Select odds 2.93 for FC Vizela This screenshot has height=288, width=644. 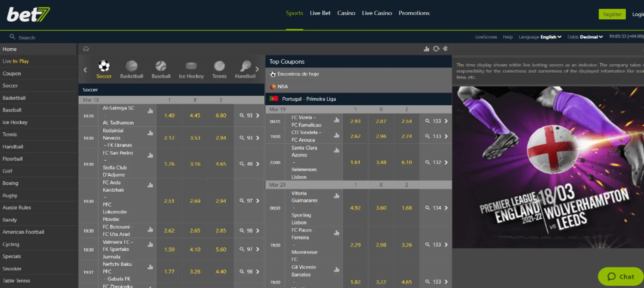355,121
